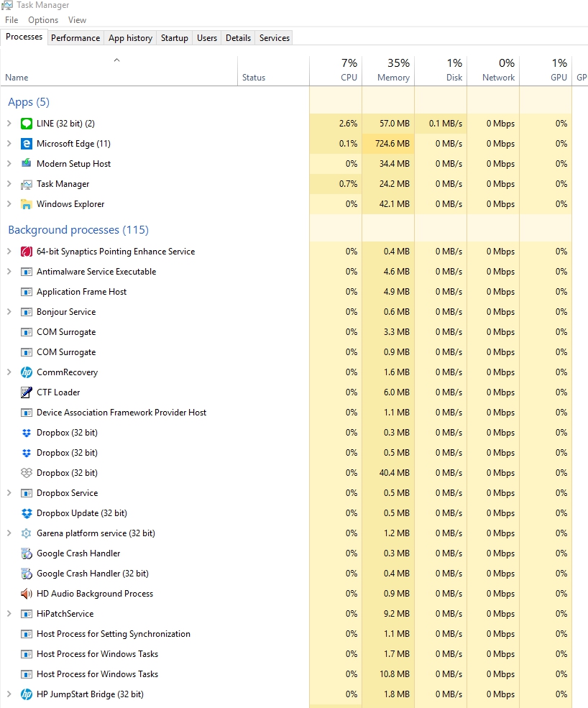
Task: Click the Modern Setup Host icon
Action: [x=27, y=163]
